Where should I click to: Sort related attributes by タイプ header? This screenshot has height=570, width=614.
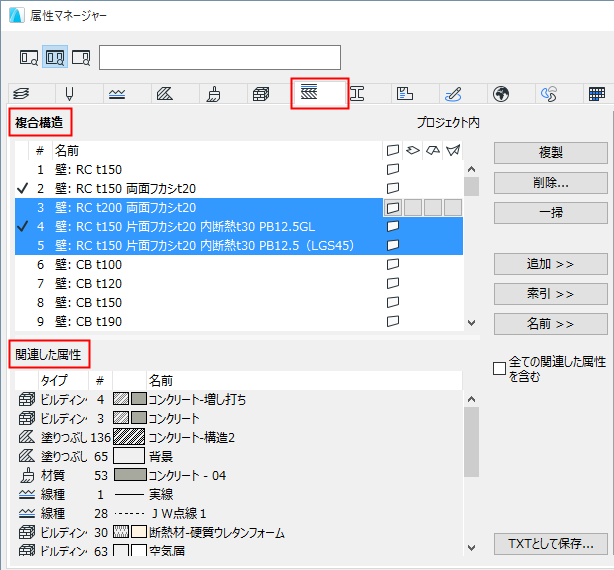click(63, 381)
